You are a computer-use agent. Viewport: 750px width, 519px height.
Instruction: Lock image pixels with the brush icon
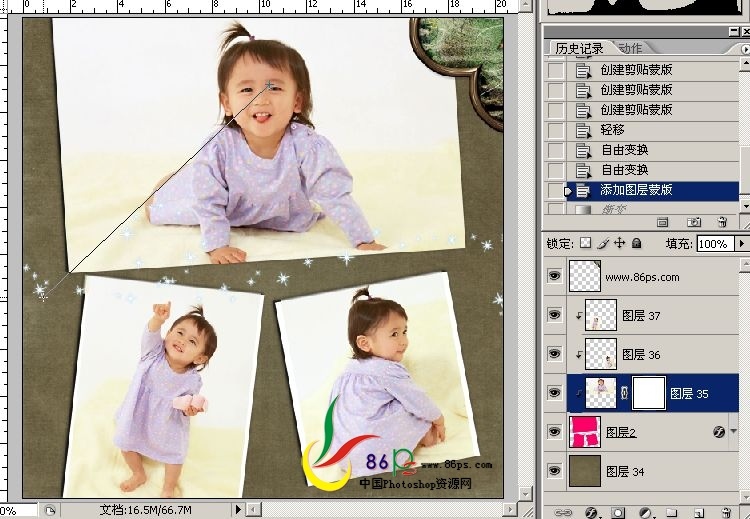click(x=603, y=243)
